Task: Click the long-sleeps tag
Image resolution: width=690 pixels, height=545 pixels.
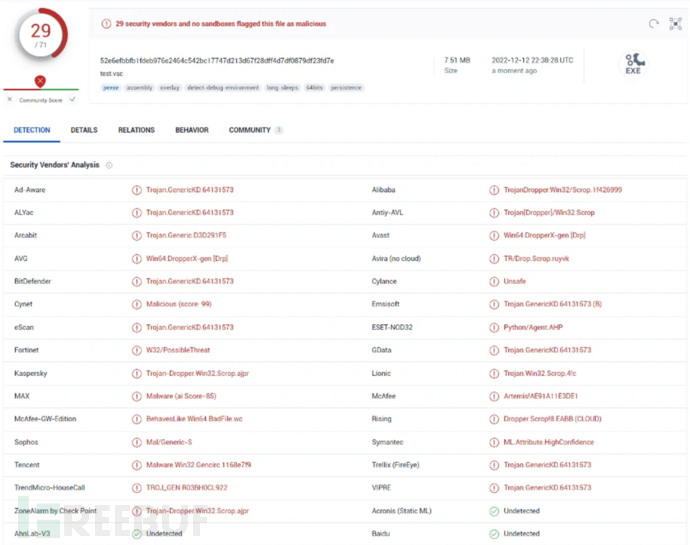Action: click(x=283, y=88)
